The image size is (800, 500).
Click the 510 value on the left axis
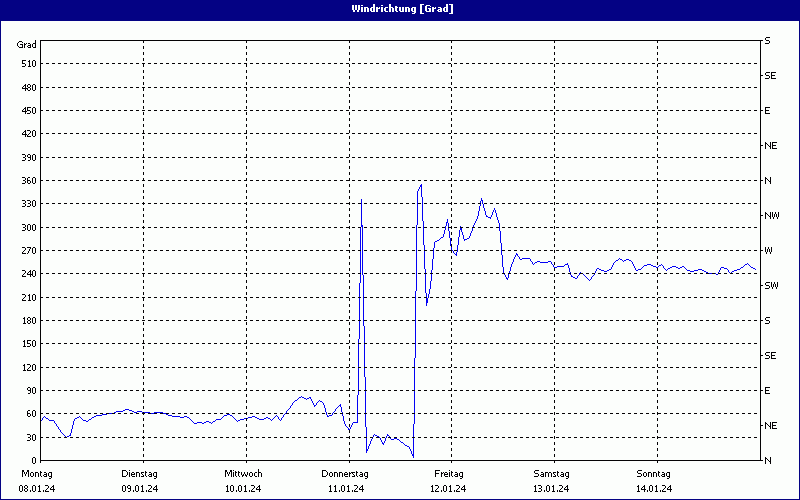pyautogui.click(x=27, y=64)
